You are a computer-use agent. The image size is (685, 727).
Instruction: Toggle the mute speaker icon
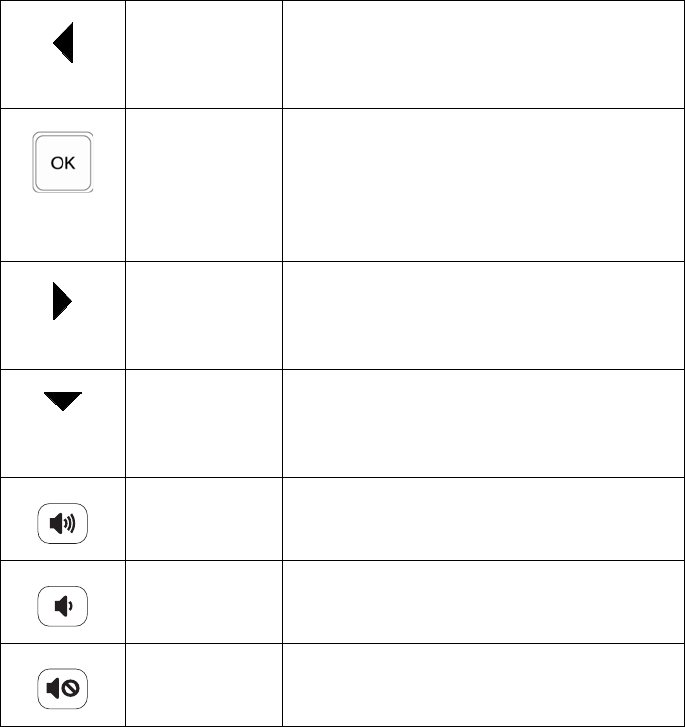(63, 689)
